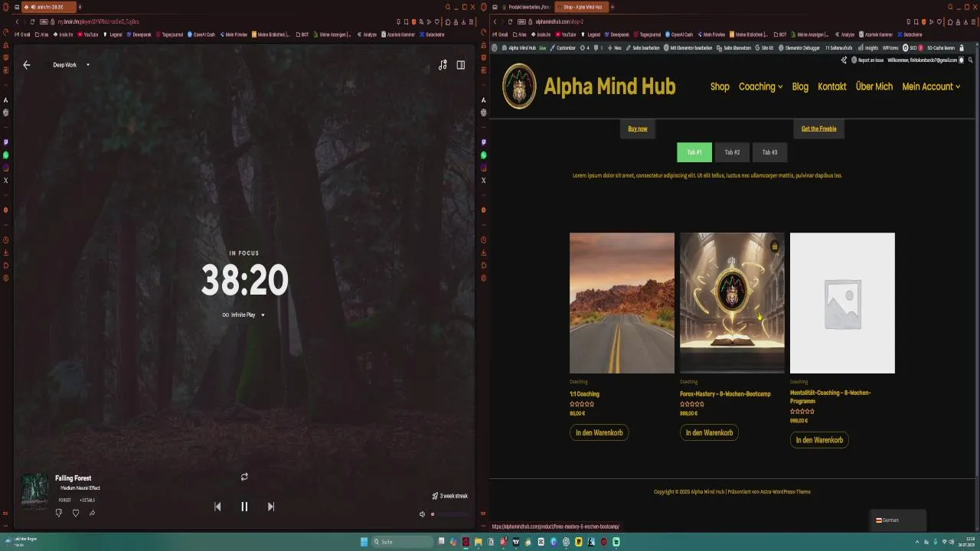Click the Windows Start button

(x=364, y=542)
